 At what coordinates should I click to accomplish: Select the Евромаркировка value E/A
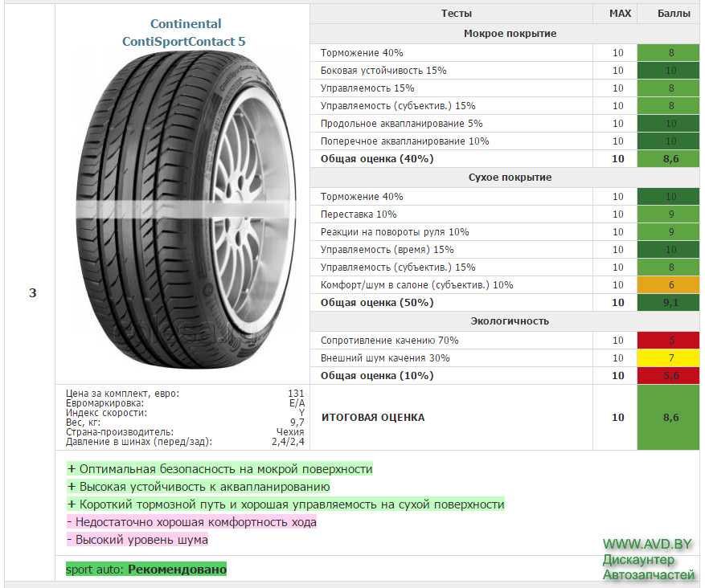click(x=297, y=403)
